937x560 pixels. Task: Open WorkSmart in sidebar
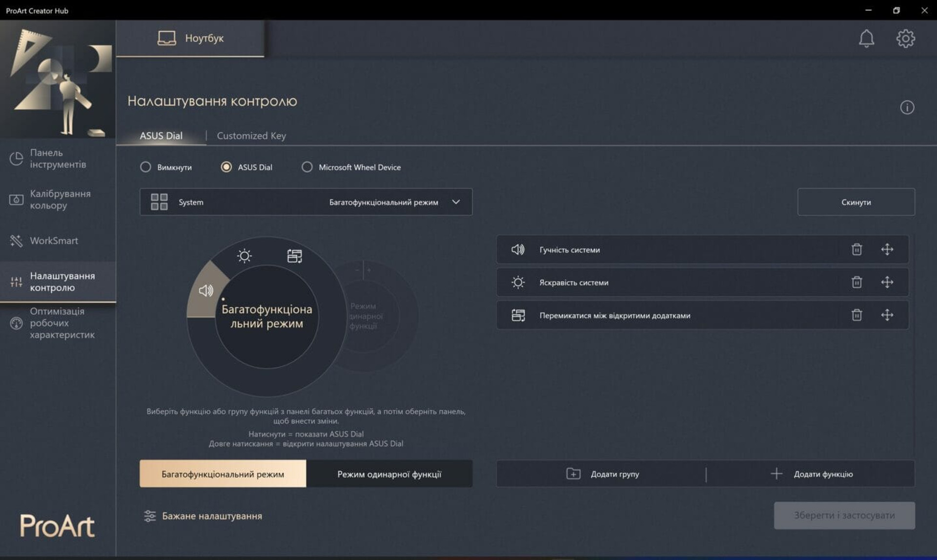pyautogui.click(x=58, y=240)
